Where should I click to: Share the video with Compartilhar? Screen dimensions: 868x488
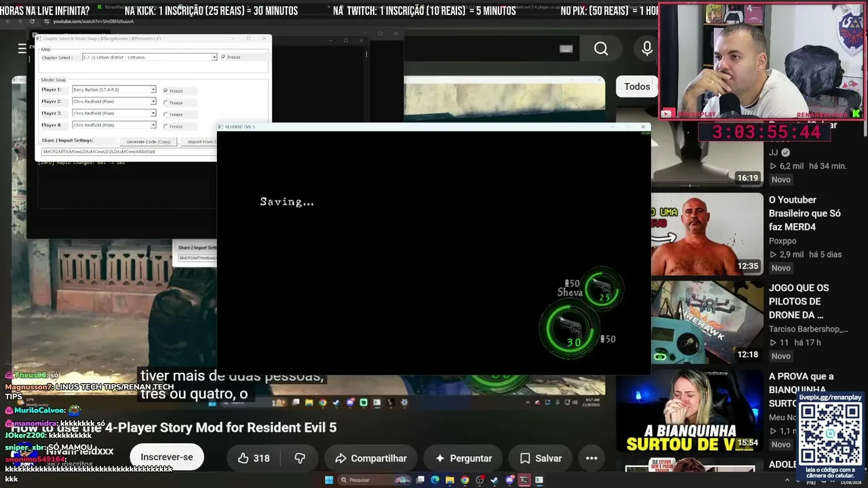(370, 458)
